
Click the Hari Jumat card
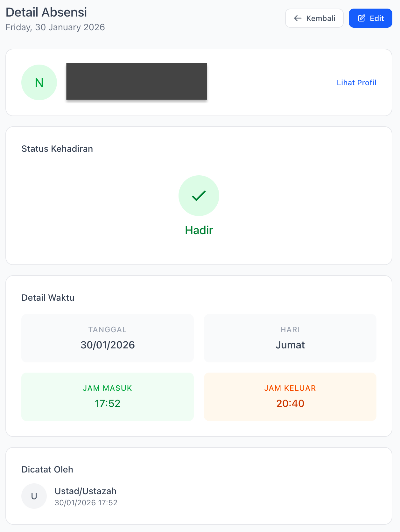click(x=290, y=338)
